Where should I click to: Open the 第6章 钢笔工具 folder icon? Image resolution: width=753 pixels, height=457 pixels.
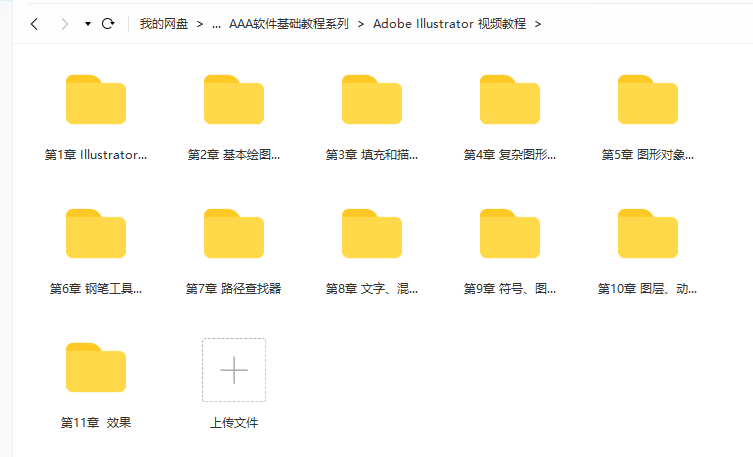(96, 233)
